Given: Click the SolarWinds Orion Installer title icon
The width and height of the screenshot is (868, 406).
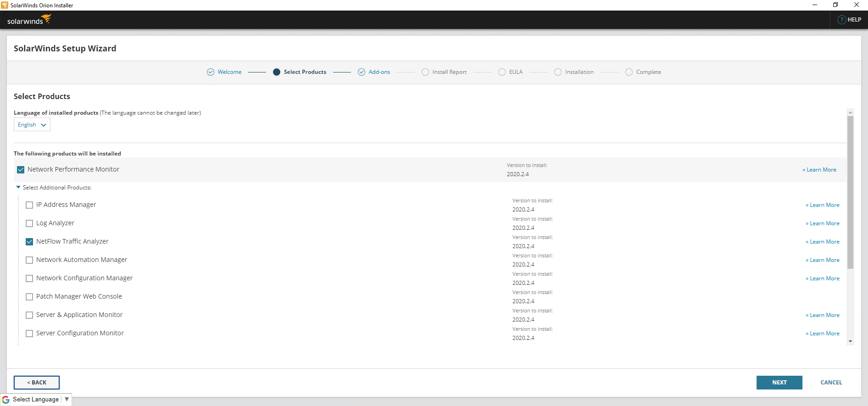Looking at the screenshot, I should pyautogui.click(x=5, y=5).
